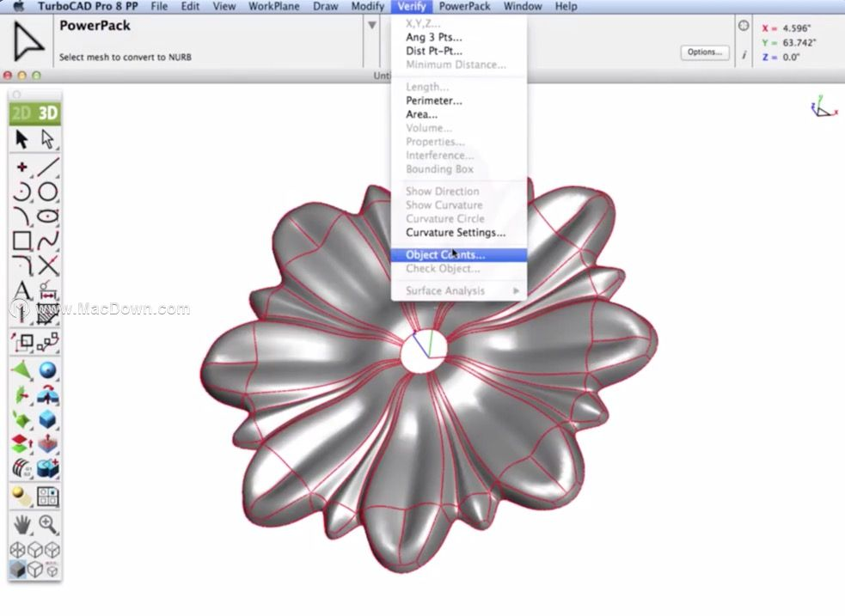845x616 pixels.
Task: Choose Object Counts... menu entry
Action: [x=459, y=254]
